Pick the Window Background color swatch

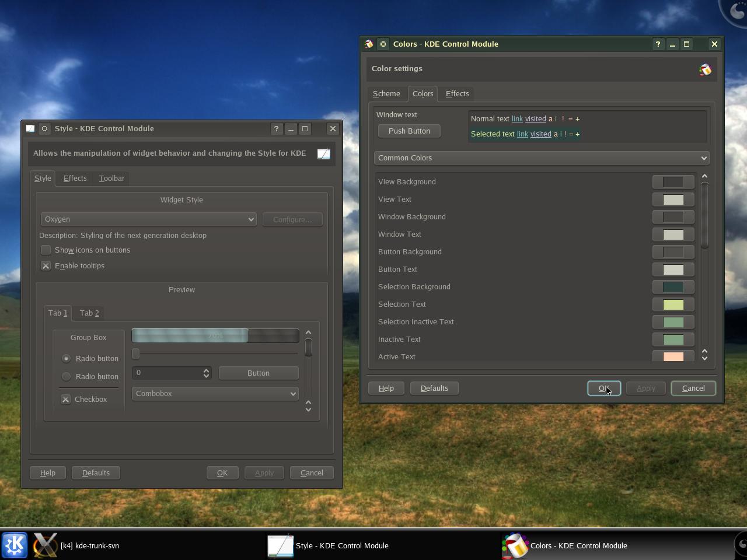point(673,217)
